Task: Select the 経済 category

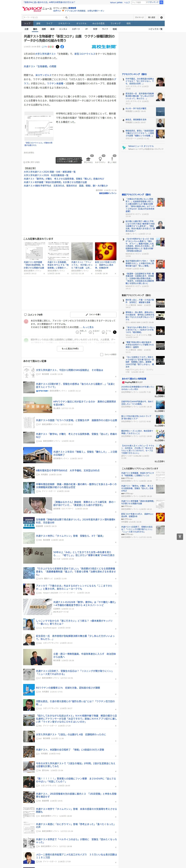Action: pyautogui.click(x=52, y=29)
